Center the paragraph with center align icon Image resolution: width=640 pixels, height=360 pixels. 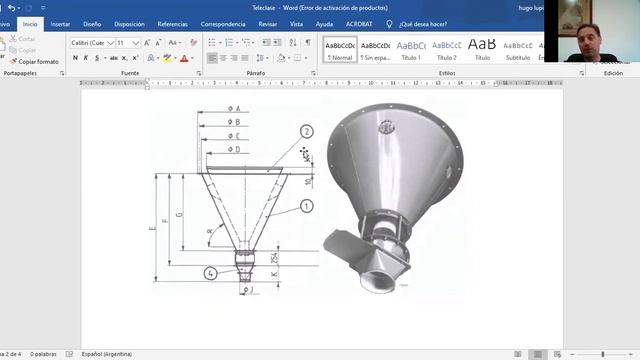[x=223, y=58]
